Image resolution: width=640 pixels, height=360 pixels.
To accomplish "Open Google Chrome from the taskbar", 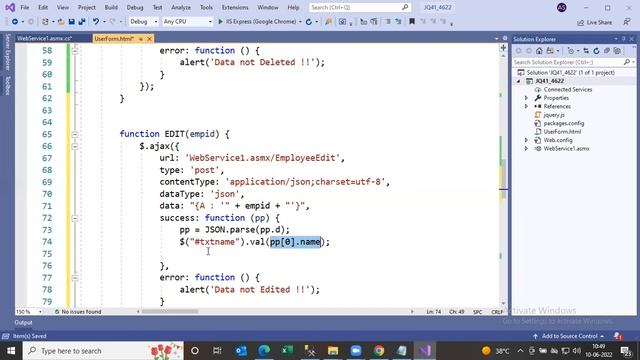I will [379, 351].
